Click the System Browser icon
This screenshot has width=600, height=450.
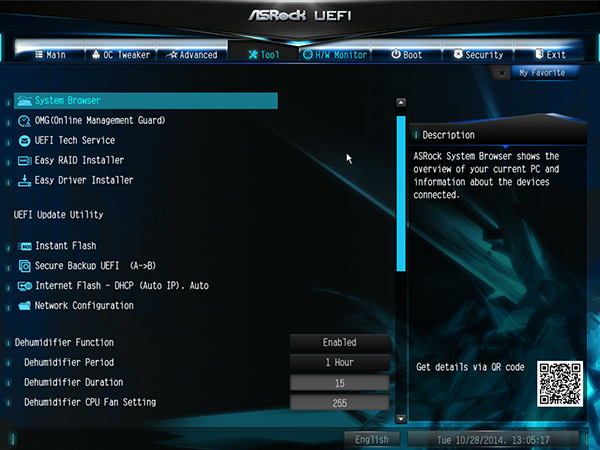pos(24,101)
